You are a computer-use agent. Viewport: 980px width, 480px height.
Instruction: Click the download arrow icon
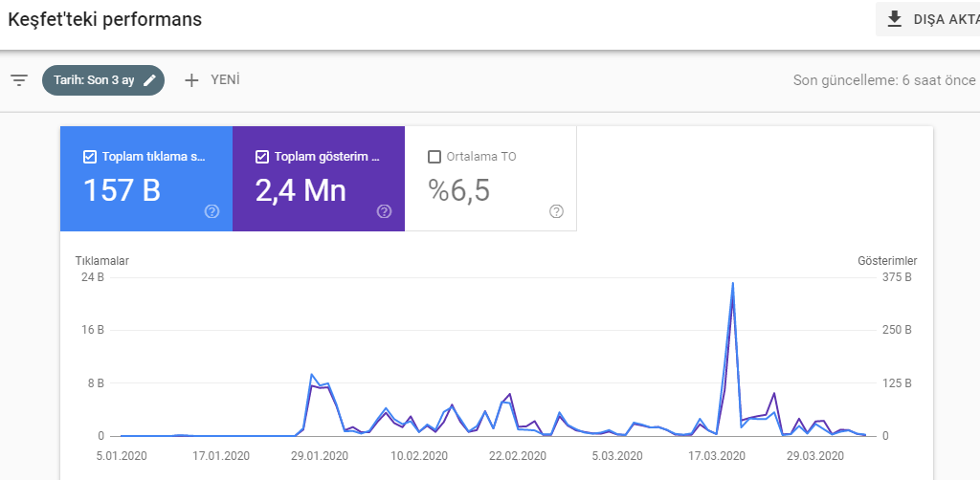tap(895, 19)
